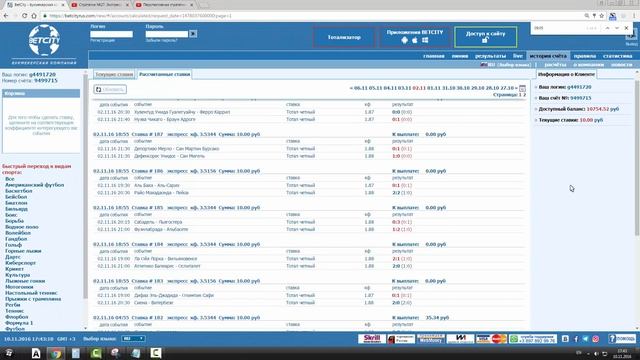Open Windows Start menu
Screen dimensions: 640x360
(x=9, y=353)
